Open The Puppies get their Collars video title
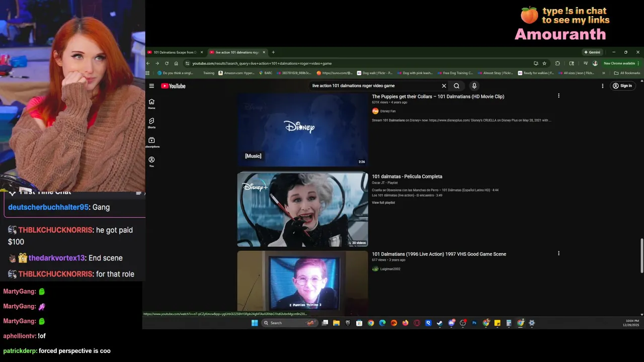Screen dimensions: 644x362 pyautogui.click(x=438, y=97)
